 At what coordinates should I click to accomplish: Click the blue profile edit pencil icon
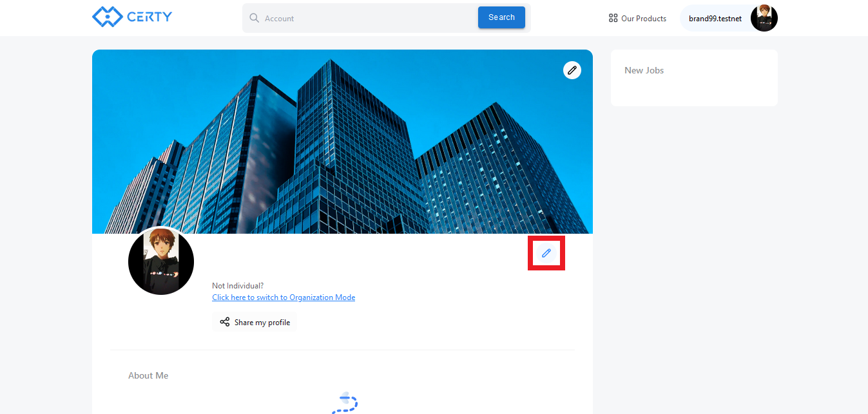tap(546, 253)
